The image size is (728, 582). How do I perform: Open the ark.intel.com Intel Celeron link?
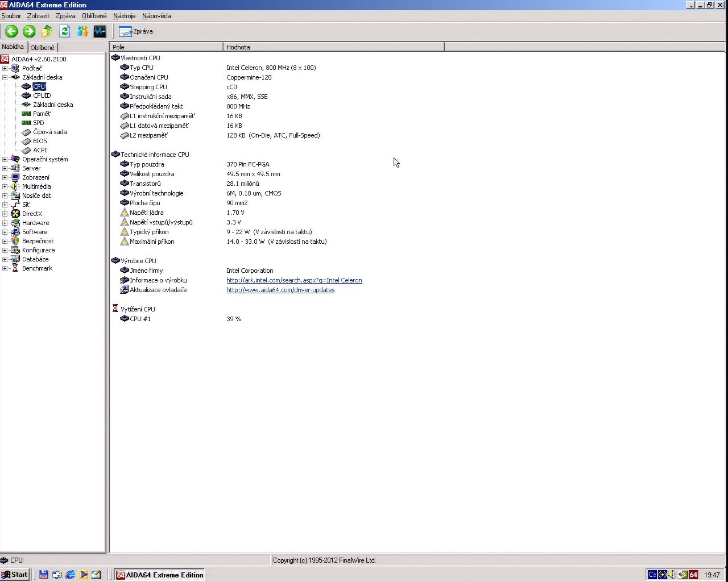pos(294,280)
